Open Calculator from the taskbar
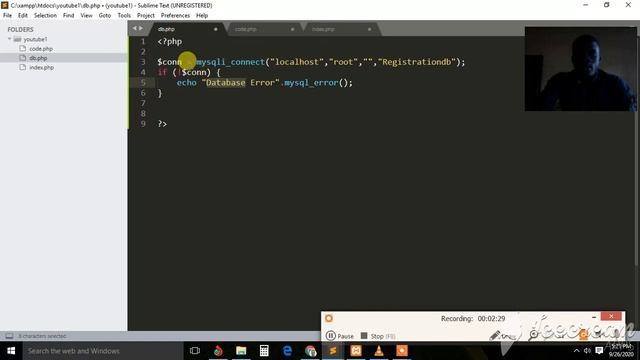Viewport: 640px width, 360px height. (264, 351)
